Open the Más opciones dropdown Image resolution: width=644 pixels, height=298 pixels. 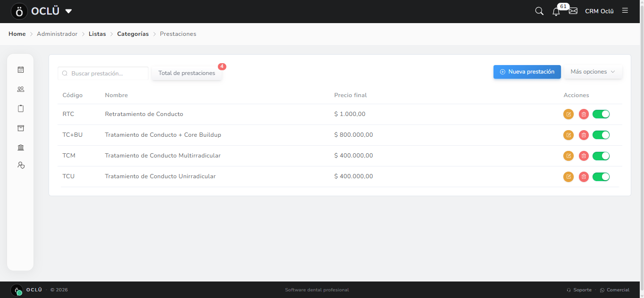[x=593, y=72]
